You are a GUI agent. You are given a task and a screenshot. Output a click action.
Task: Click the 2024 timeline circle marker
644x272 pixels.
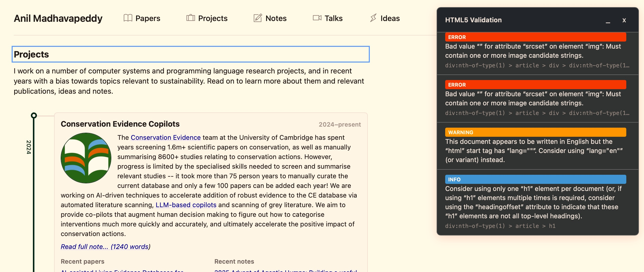(34, 115)
